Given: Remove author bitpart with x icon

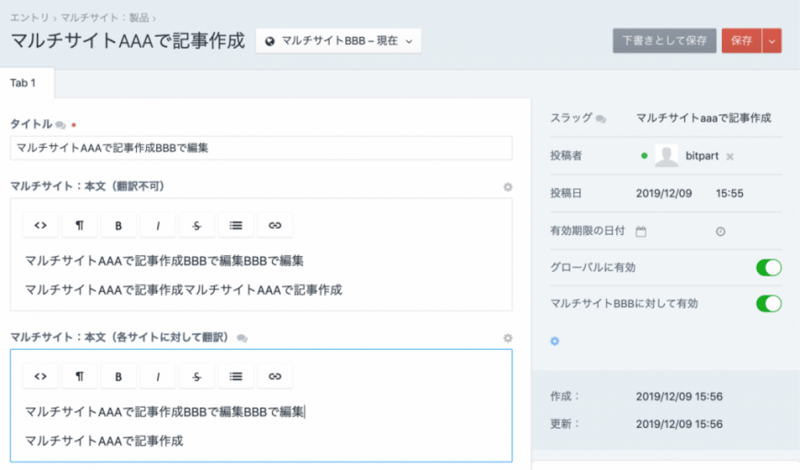Looking at the screenshot, I should click(x=730, y=156).
